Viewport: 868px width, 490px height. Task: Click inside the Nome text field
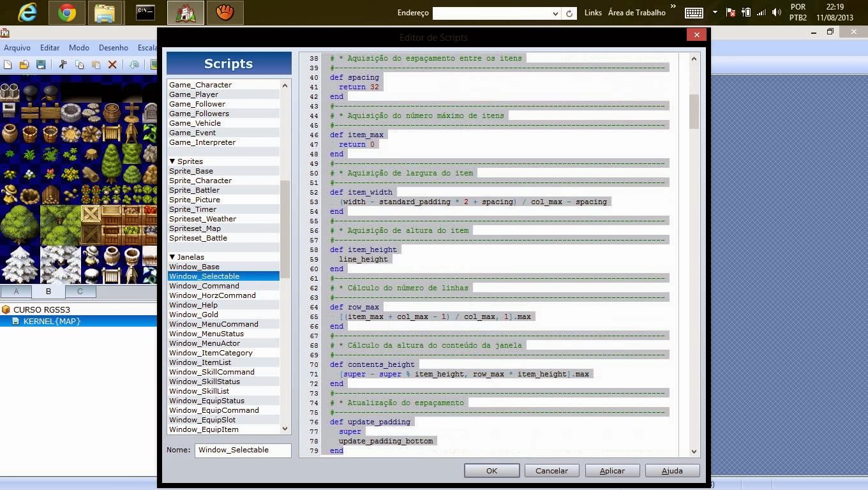[x=243, y=450]
